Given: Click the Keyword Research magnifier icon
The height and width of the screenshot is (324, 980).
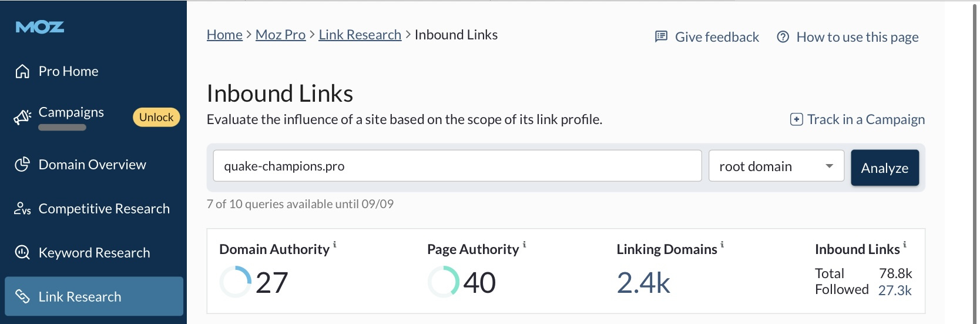Looking at the screenshot, I should (22, 253).
